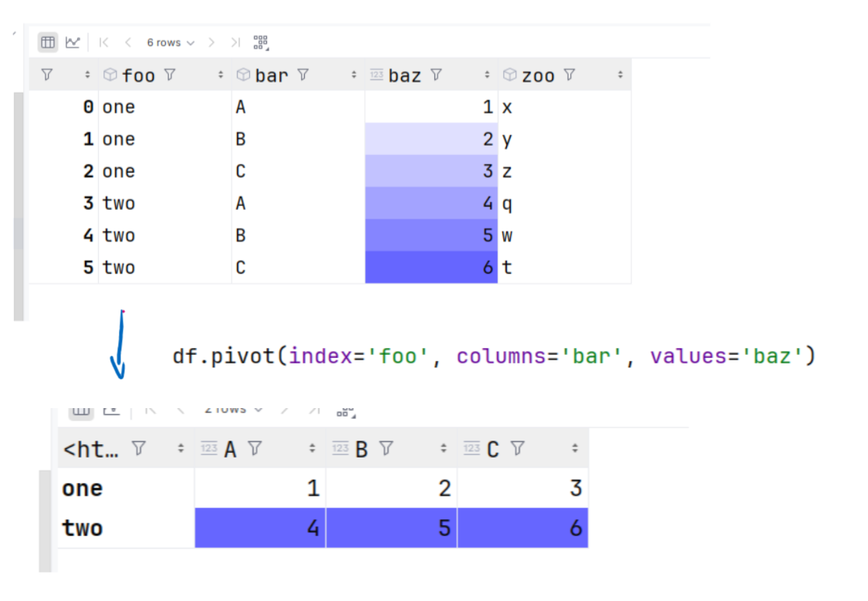Click the B column header in pivot table
868x601 pixels.
361,449
